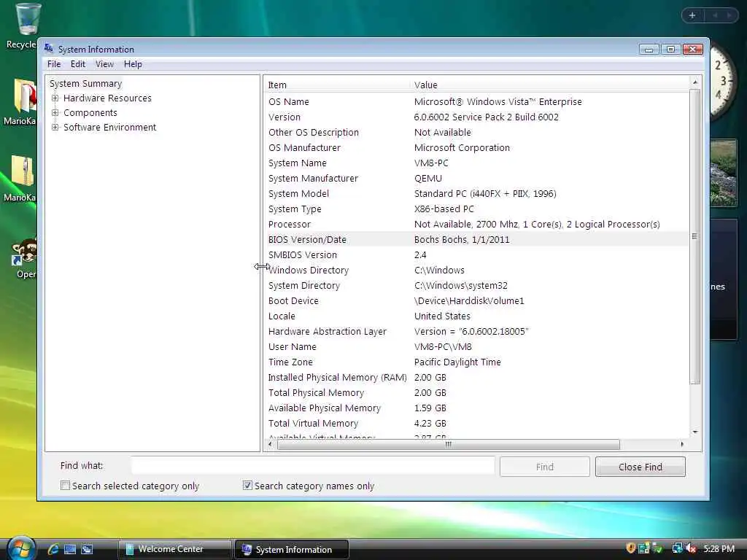Click the 1.59 GB available memory value
Image resolution: width=747 pixels, height=560 pixels.
430,408
